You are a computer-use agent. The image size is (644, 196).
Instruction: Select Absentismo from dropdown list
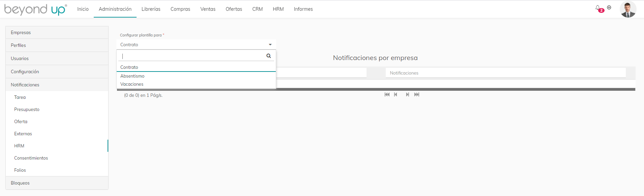click(x=133, y=76)
